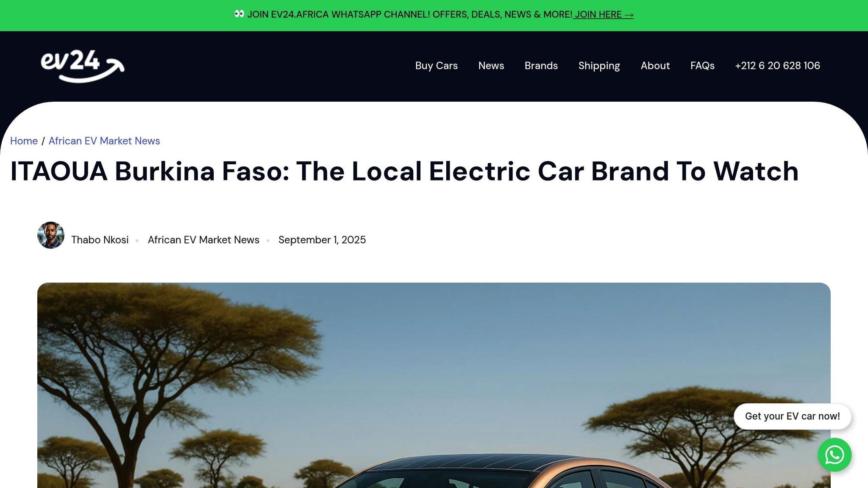868x488 pixels.
Task: Click the featured car article image
Action: coord(434,385)
